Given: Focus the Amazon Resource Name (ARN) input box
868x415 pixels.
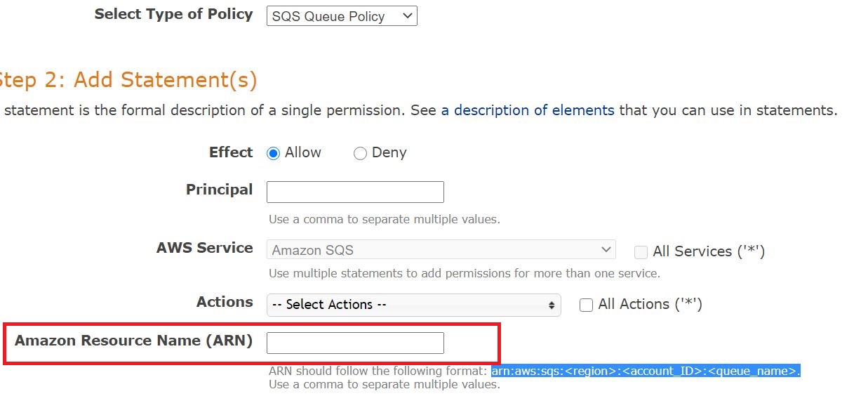Looking at the screenshot, I should click(355, 343).
